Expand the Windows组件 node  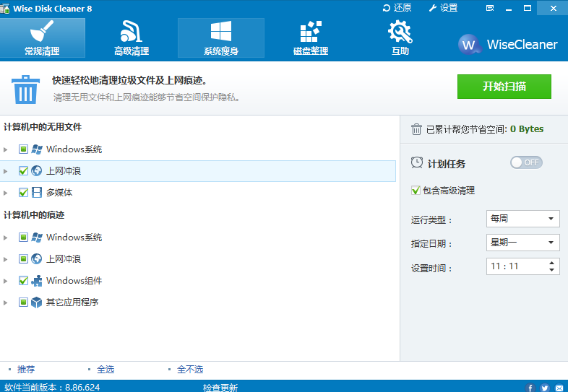click(6, 281)
